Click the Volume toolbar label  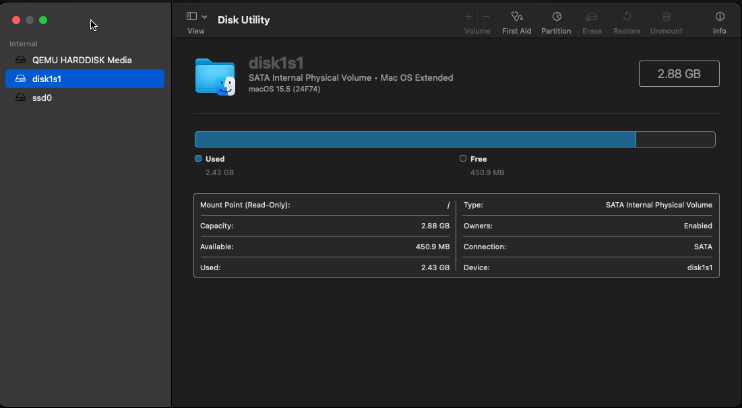[x=477, y=31]
